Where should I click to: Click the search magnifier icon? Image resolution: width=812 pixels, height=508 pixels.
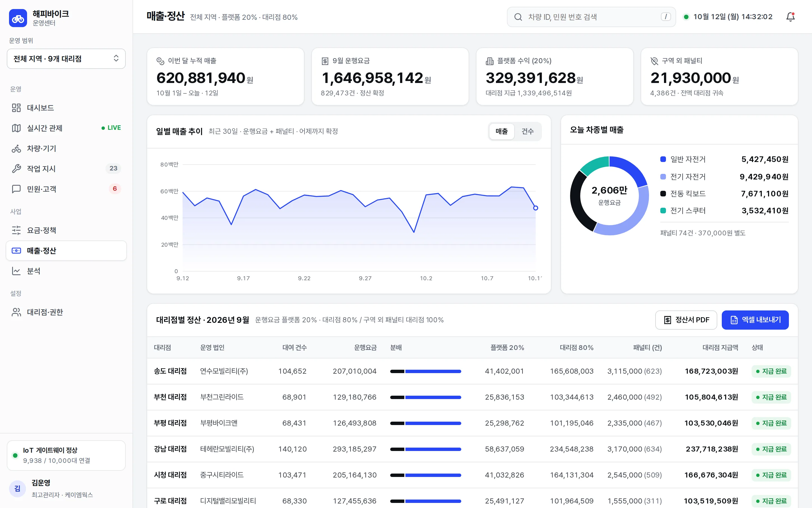coord(518,17)
